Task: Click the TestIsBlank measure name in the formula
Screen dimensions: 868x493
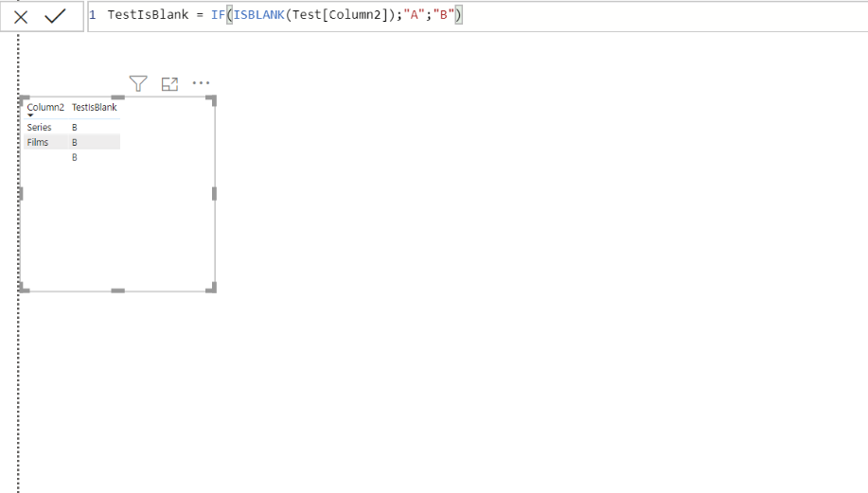Action: click(148, 15)
